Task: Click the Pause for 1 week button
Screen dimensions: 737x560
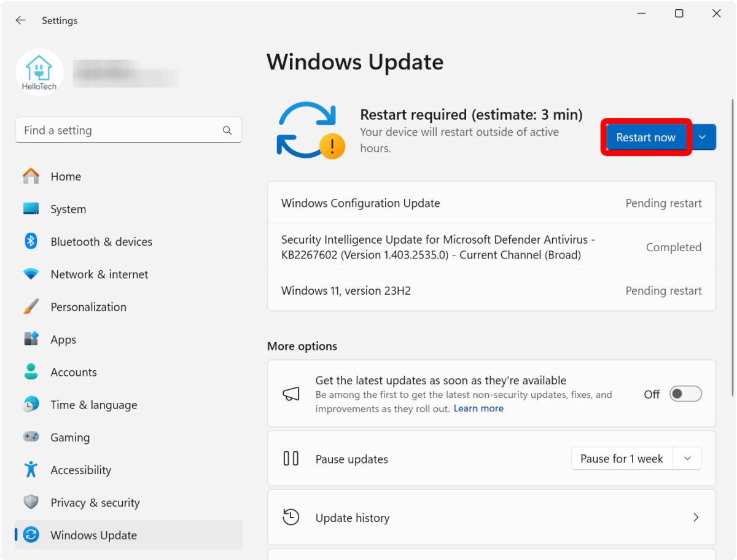Action: click(x=622, y=459)
